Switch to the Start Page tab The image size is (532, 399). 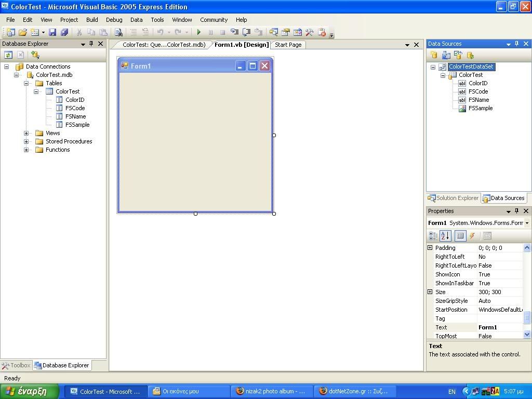[x=288, y=45]
